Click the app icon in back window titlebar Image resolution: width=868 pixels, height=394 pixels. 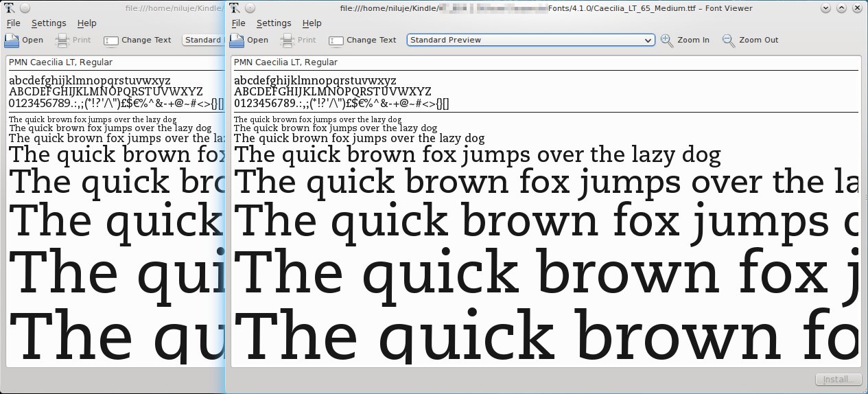[10, 8]
